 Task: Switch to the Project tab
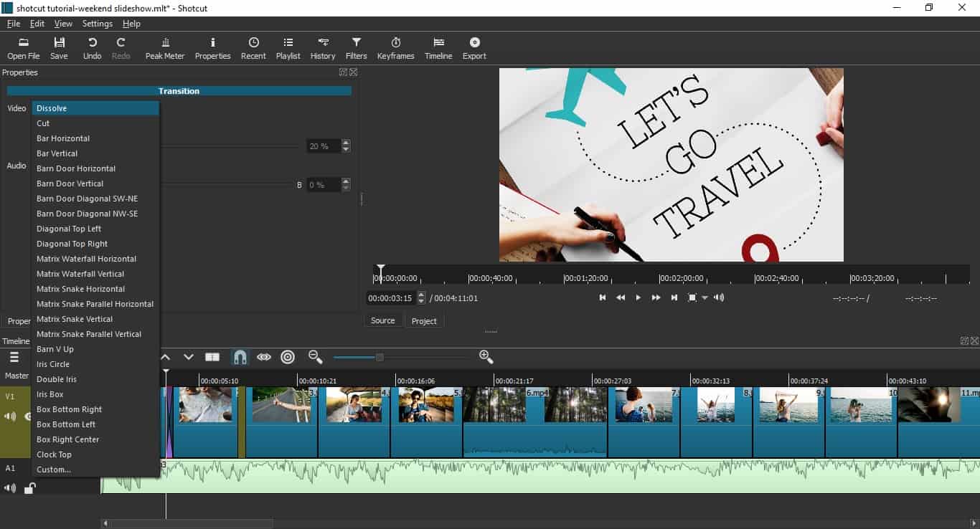(x=424, y=320)
